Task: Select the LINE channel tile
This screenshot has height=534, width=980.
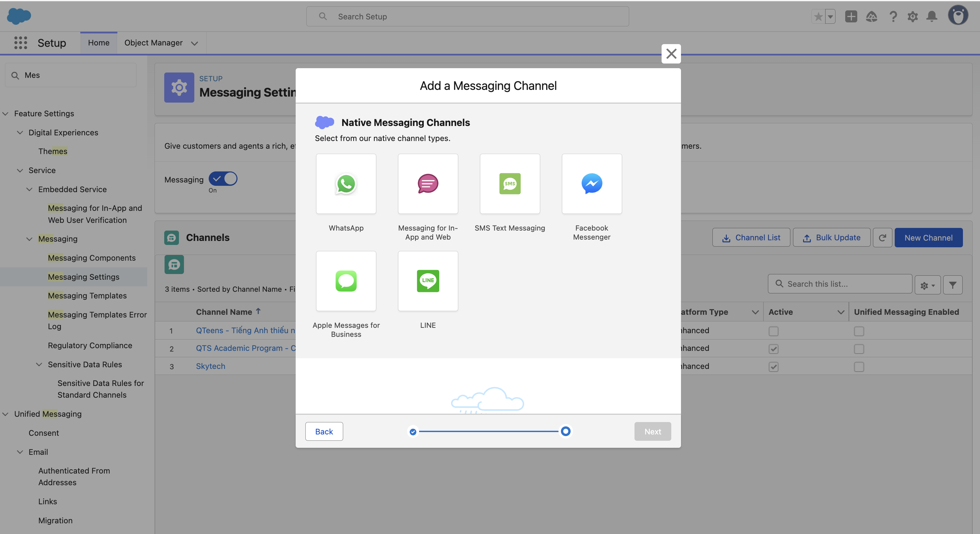Action: pyautogui.click(x=427, y=281)
